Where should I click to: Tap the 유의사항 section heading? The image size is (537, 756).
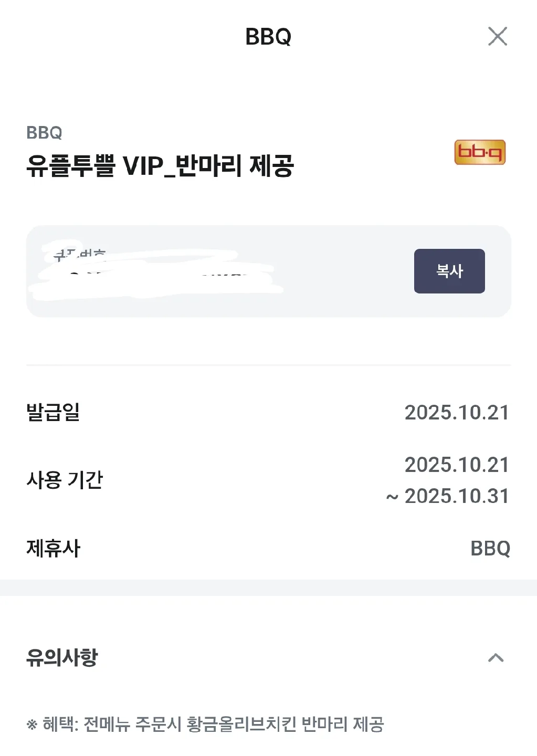click(62, 657)
